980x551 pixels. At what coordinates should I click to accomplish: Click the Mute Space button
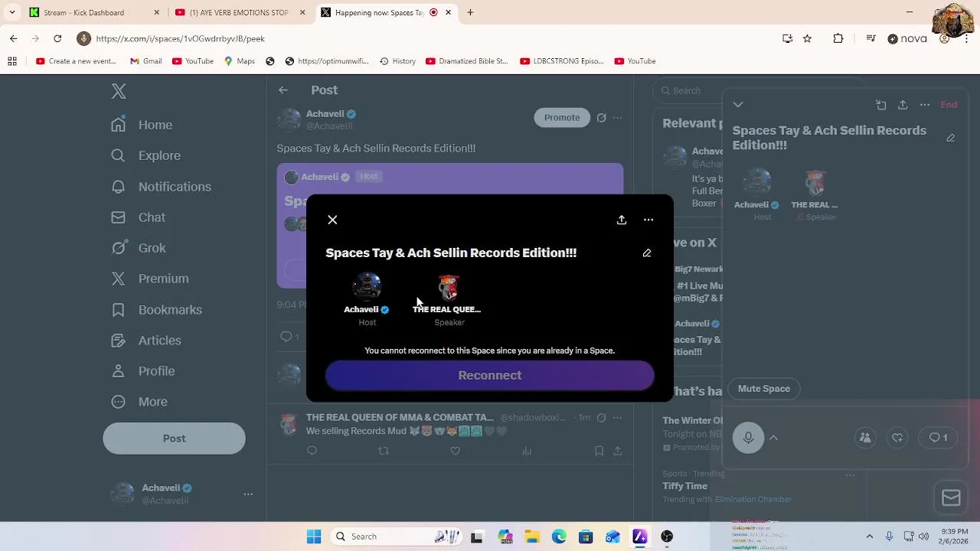coord(764,389)
